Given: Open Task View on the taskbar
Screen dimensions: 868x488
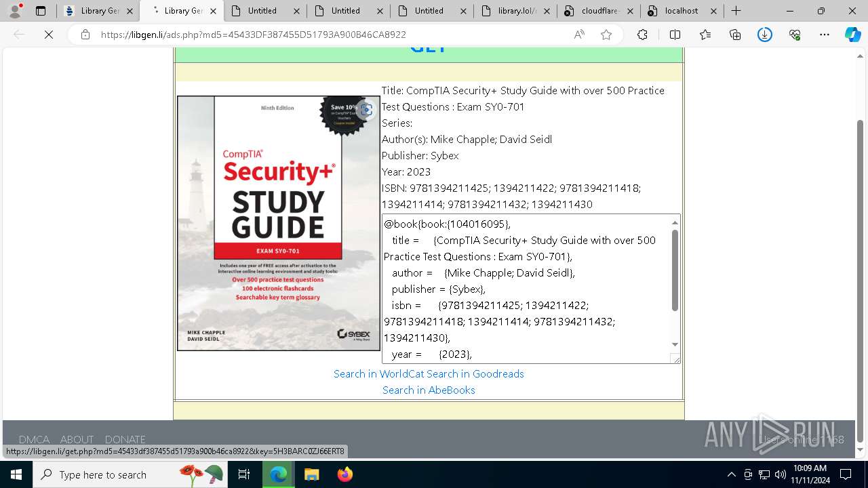Looking at the screenshot, I should 244,474.
